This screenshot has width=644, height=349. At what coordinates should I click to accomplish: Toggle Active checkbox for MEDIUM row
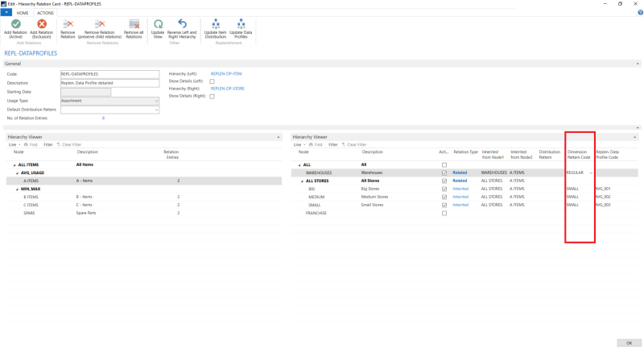444,197
